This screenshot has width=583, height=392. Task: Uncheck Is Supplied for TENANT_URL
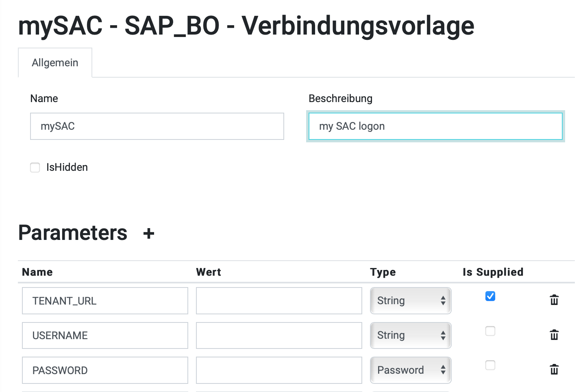click(490, 296)
